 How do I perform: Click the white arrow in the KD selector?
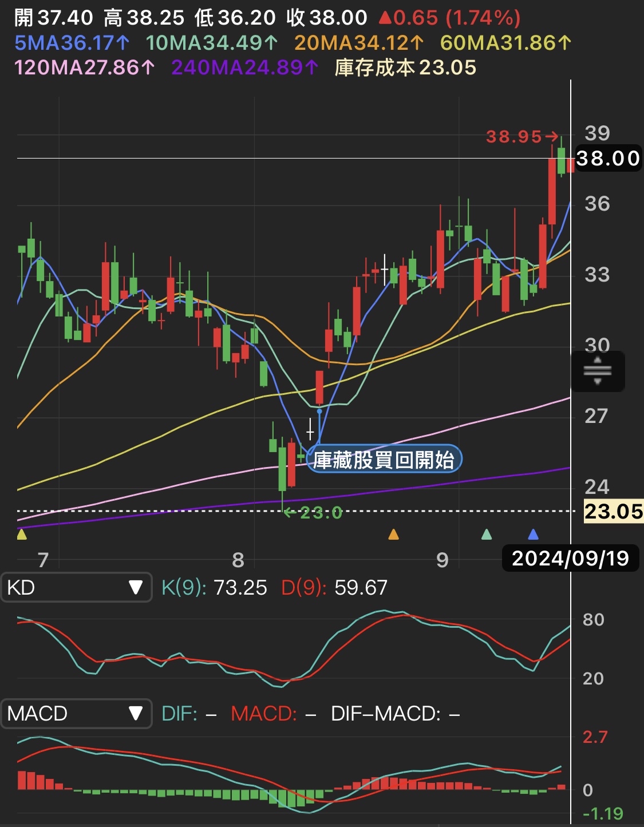tap(136, 588)
